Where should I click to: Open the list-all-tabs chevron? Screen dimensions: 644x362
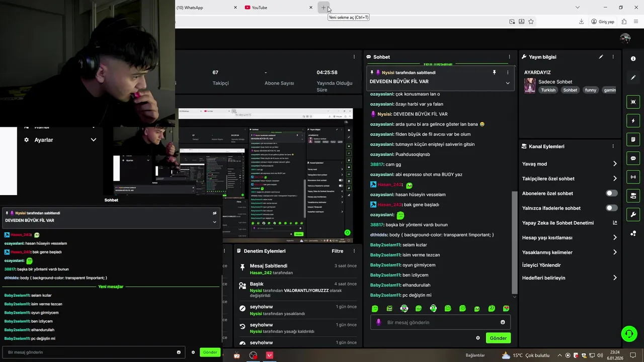click(578, 8)
